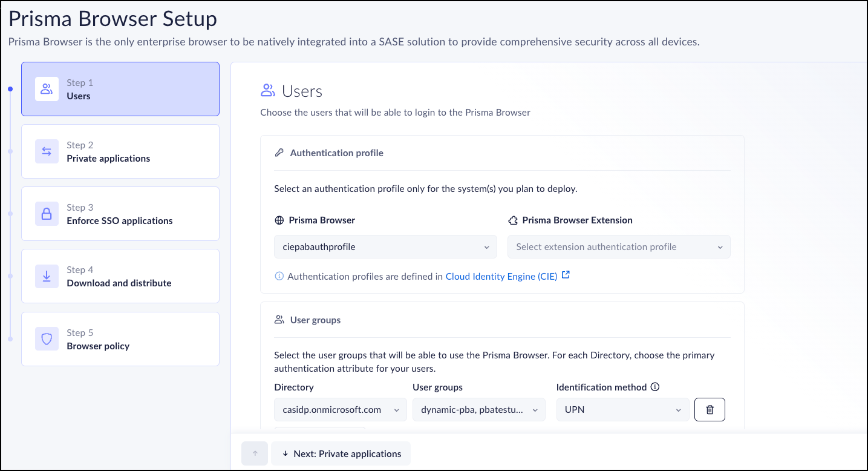Select Step 3 Enforce SSO applications
Screen dimensions: 868x471
[120, 214]
